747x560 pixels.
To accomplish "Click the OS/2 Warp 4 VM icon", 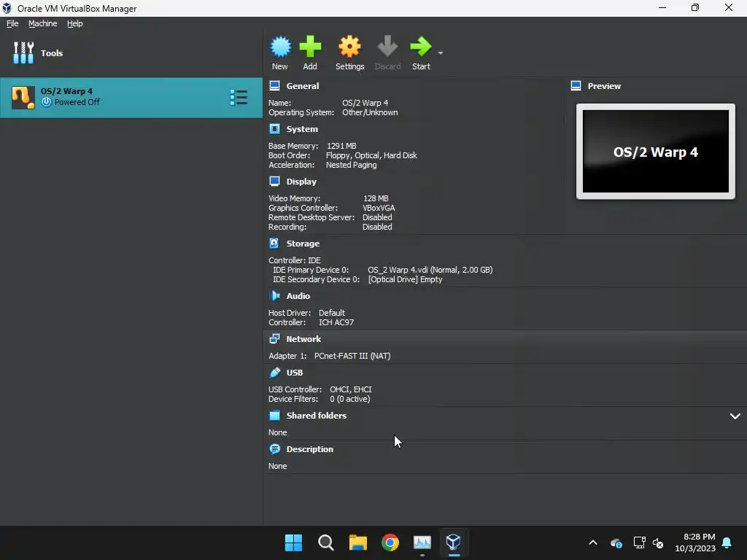I will click(x=23, y=97).
